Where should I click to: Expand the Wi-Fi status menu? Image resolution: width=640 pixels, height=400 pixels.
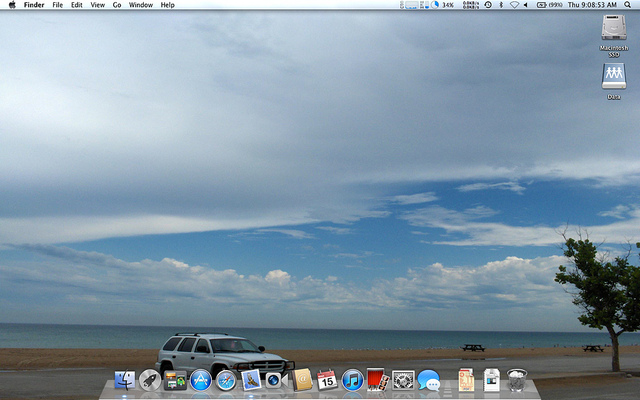point(515,5)
